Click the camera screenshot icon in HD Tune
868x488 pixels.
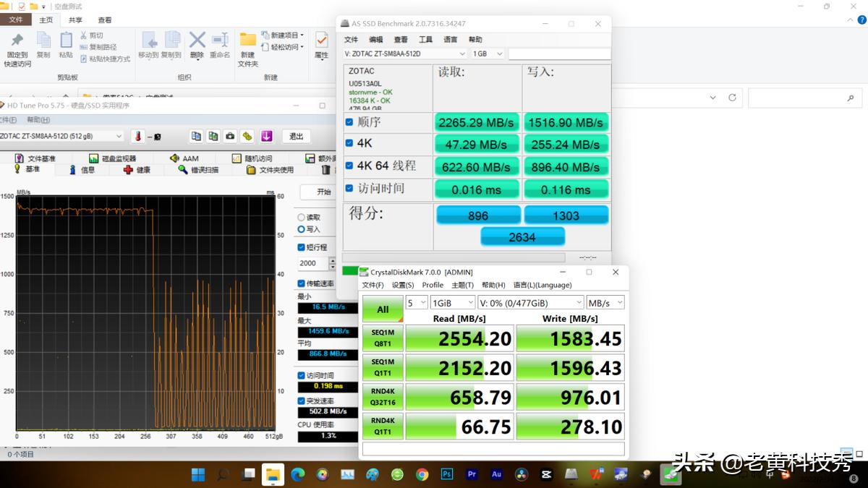pyautogui.click(x=230, y=136)
